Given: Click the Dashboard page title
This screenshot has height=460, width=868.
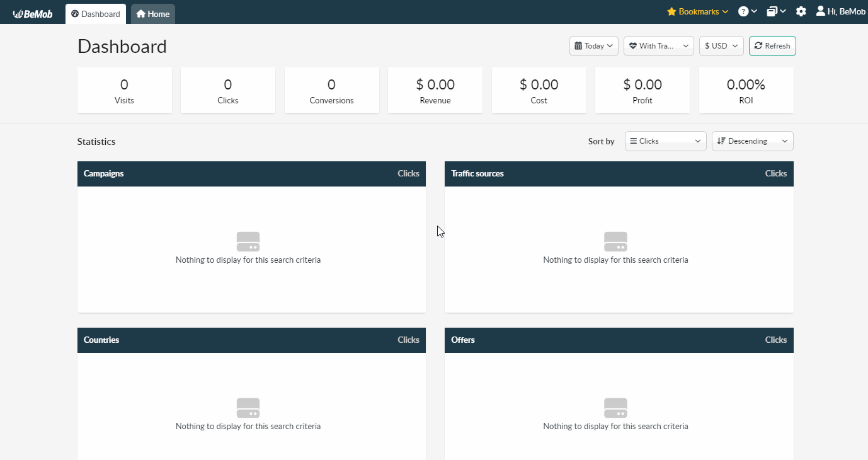Looking at the screenshot, I should [122, 47].
